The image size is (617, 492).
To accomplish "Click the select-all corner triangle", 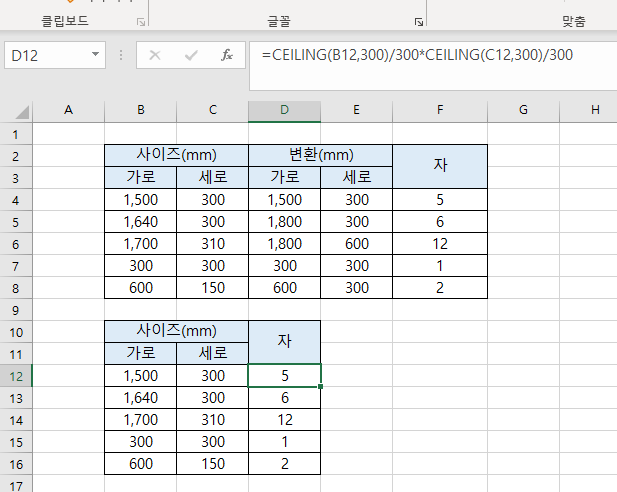I will [x=22, y=112].
